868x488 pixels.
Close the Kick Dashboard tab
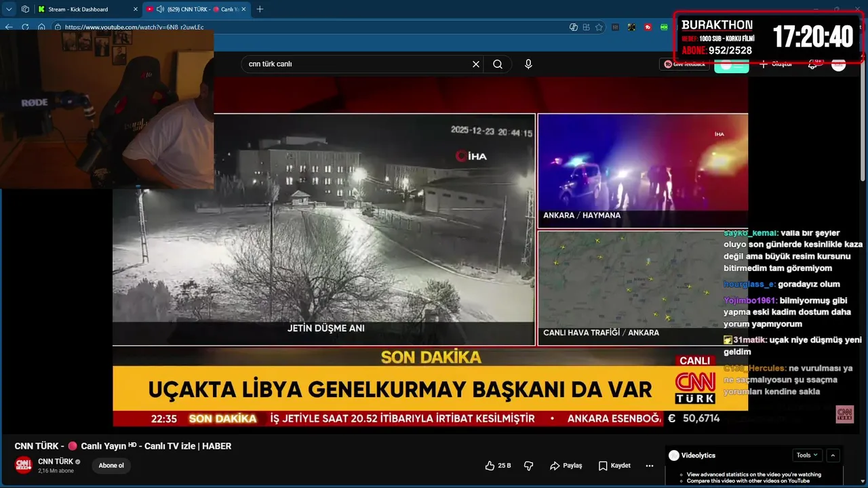[135, 9]
